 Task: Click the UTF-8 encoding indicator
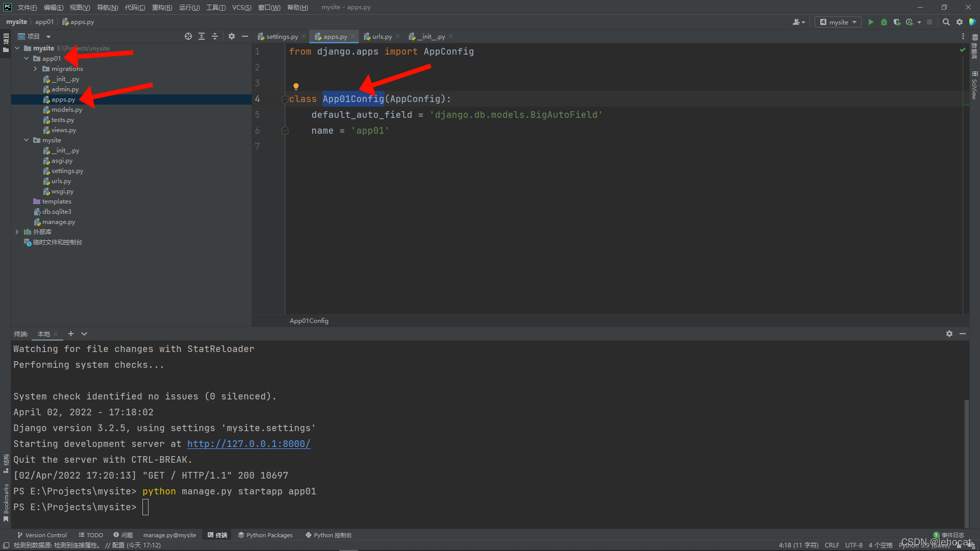(854, 545)
